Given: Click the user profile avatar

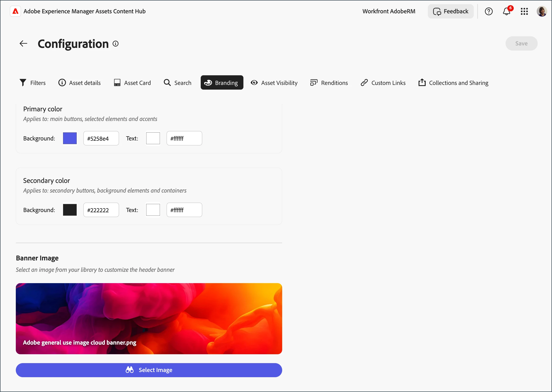Looking at the screenshot, I should point(542,11).
